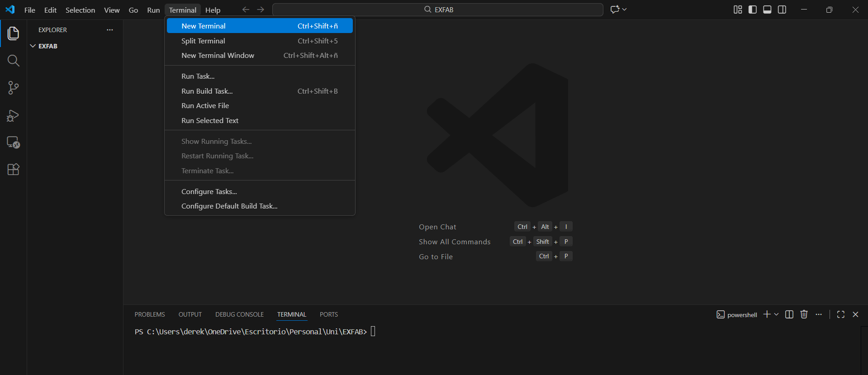
Task: Open the Copilot chat icon in title bar
Action: tap(615, 9)
